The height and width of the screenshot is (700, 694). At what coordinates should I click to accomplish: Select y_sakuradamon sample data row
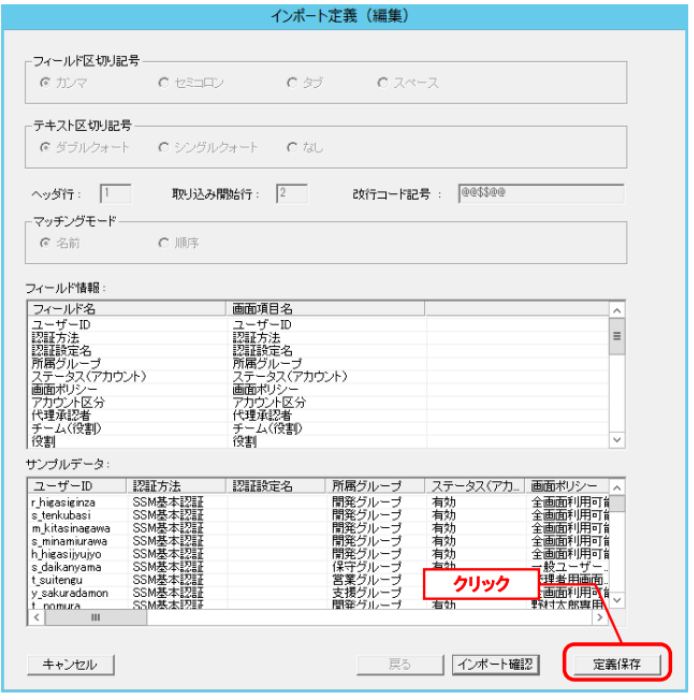coord(319,593)
